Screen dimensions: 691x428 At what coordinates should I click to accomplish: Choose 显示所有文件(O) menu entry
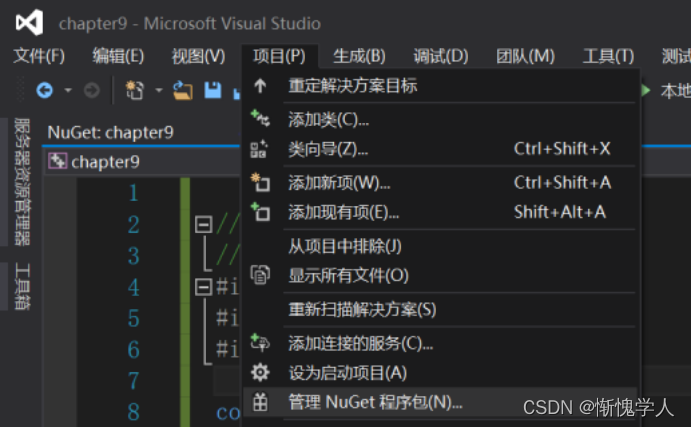point(440,276)
